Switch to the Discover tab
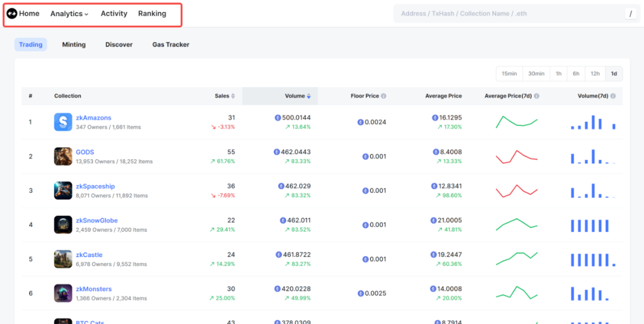Viewport: 644px width, 324px height. click(119, 44)
